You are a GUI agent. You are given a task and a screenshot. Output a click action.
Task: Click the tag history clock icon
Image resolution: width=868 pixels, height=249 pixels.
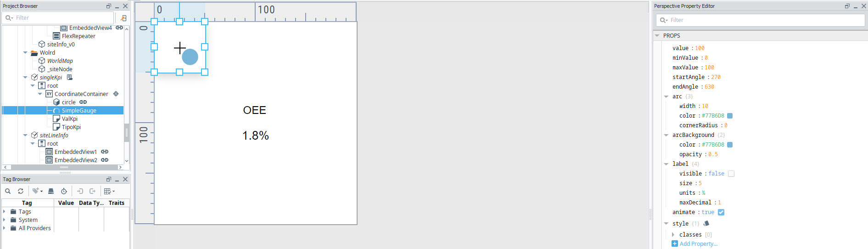[64, 191]
